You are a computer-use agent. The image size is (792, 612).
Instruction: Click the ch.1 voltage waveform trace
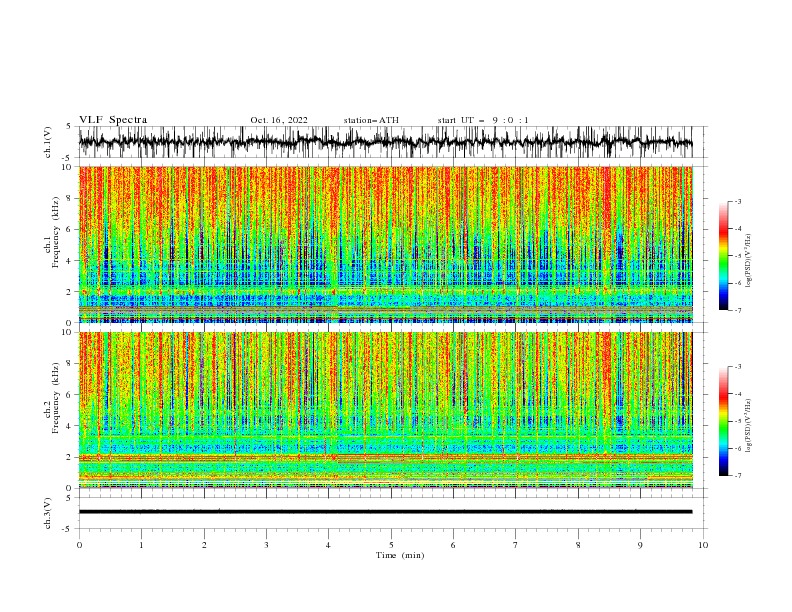385,142
